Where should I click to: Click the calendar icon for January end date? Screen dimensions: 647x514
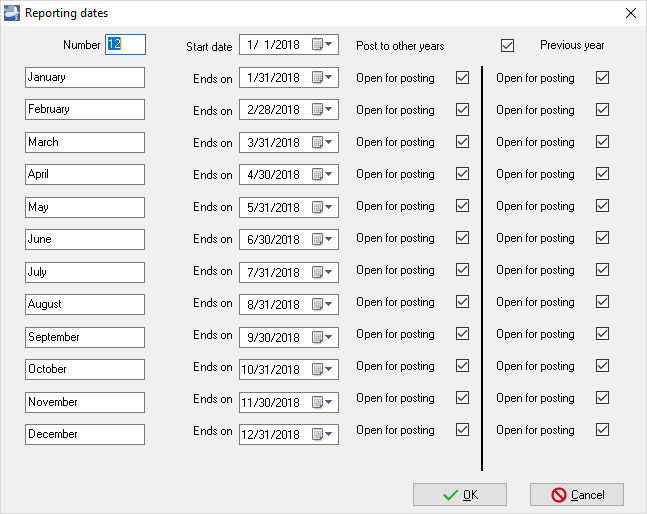tap(318, 78)
